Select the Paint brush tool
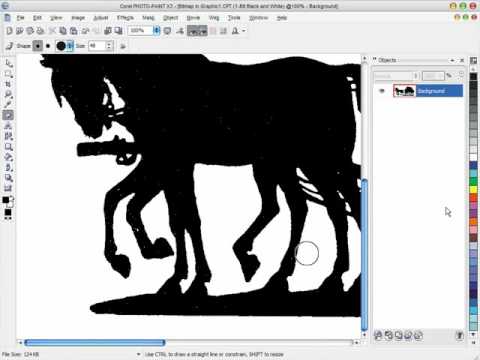Viewport: 480px width, 360px height. 9,167
